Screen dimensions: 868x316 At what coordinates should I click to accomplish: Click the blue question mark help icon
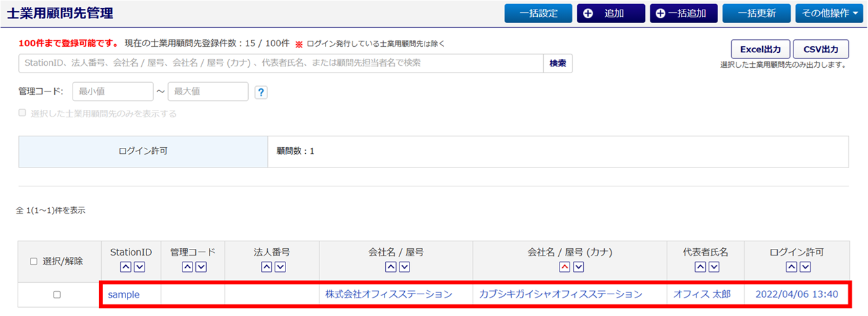tap(261, 92)
